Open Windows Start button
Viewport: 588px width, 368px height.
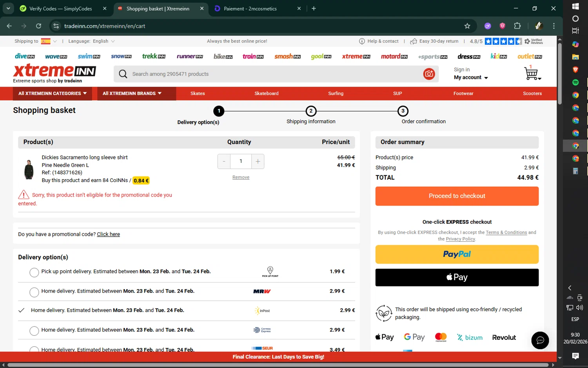(575, 6)
